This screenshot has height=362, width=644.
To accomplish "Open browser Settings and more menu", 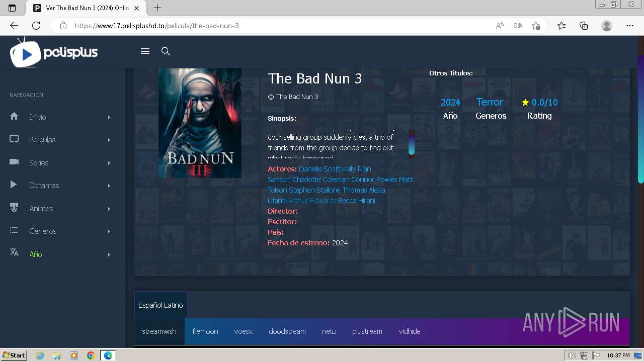I will tap(630, 26).
